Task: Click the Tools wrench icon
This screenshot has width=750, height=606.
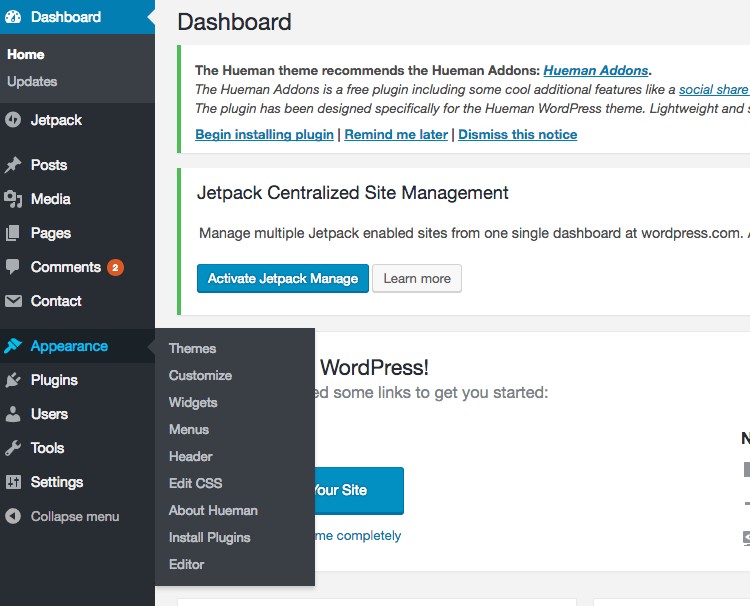Action: (13, 448)
